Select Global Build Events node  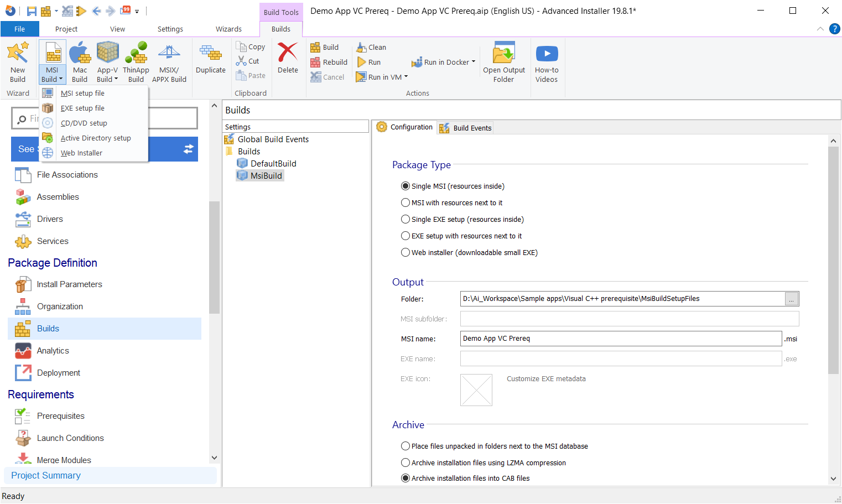pyautogui.click(x=267, y=139)
